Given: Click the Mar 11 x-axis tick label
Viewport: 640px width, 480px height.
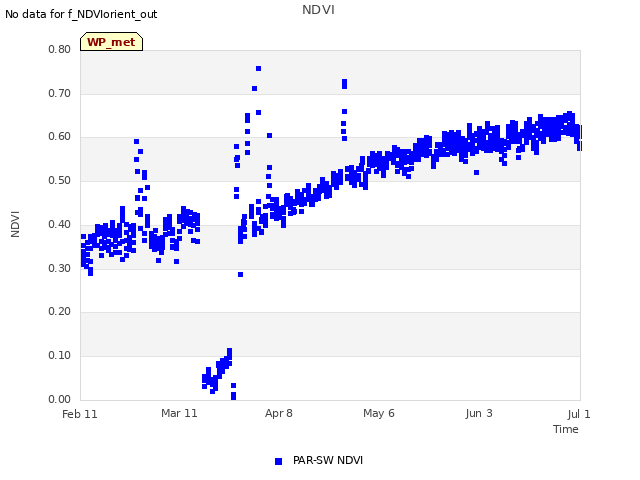Looking at the screenshot, I should point(179,413).
